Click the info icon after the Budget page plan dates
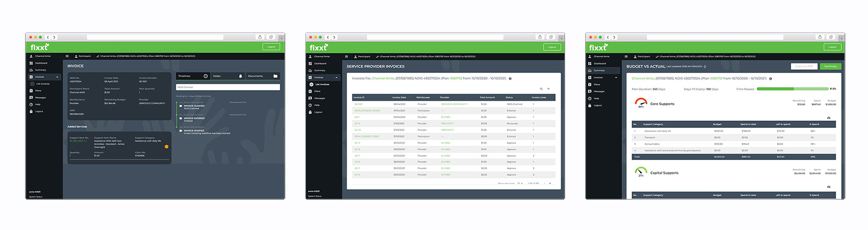This screenshot has height=230, width=868. click(x=770, y=79)
